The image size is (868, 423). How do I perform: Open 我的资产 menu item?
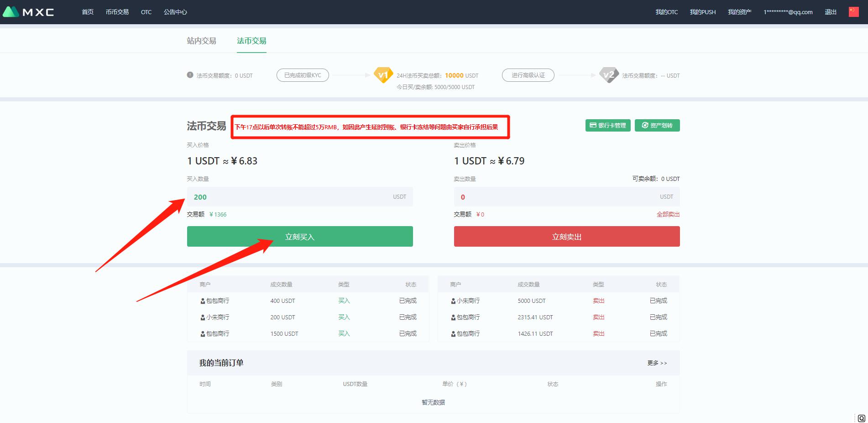(x=739, y=12)
